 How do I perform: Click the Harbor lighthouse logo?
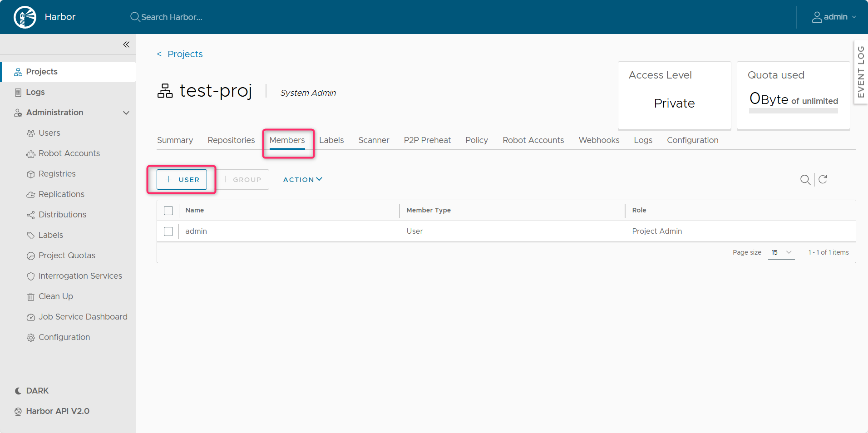pyautogui.click(x=25, y=17)
